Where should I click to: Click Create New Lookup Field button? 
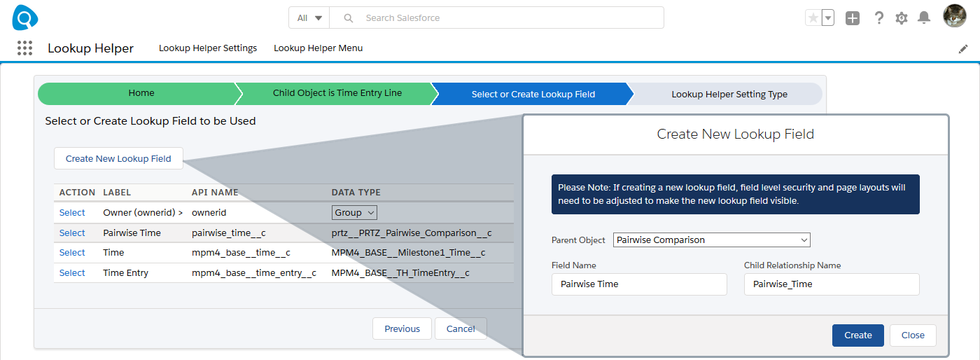pyautogui.click(x=118, y=158)
